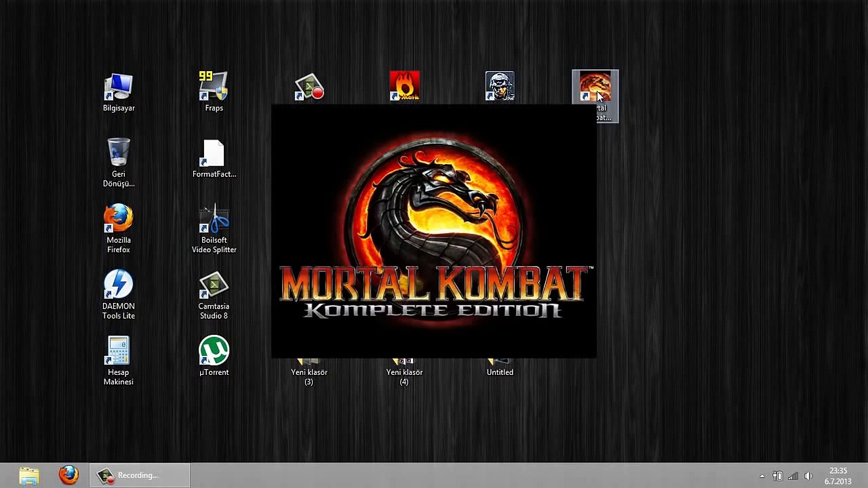Click the Untitled folder label

[x=500, y=372]
